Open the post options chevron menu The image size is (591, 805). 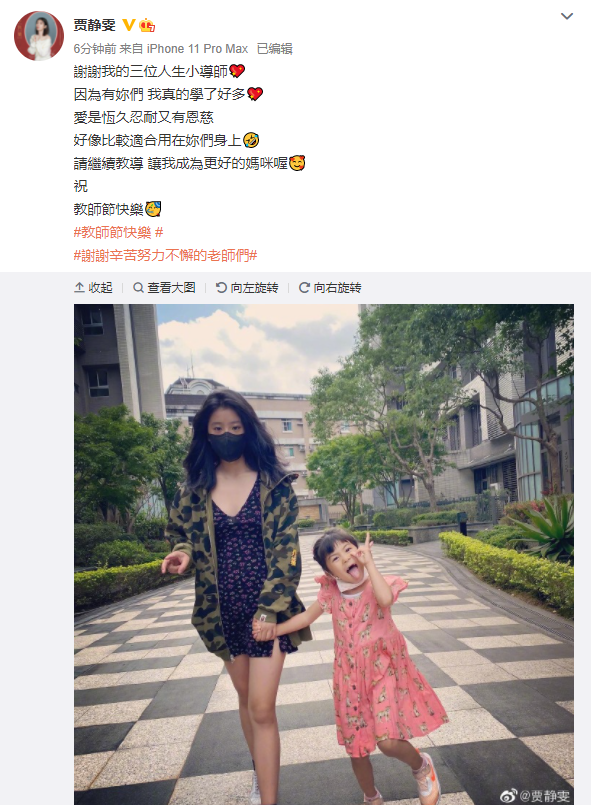pyautogui.click(x=567, y=16)
